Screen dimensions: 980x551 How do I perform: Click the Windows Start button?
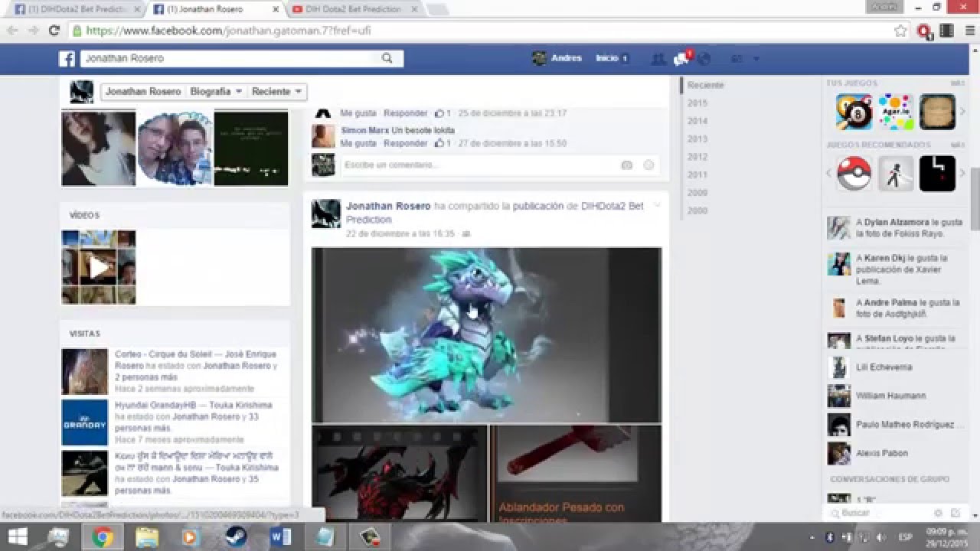pyautogui.click(x=18, y=537)
